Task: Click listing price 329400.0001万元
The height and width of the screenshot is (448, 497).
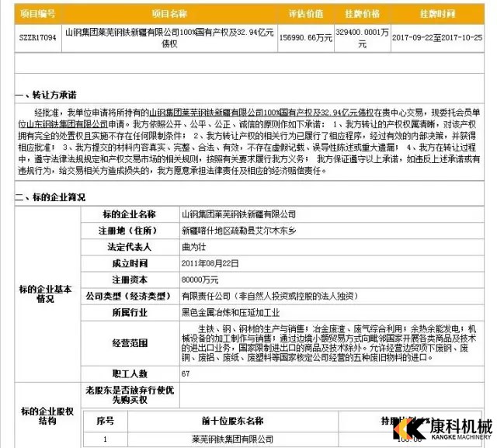Action: click(363, 38)
